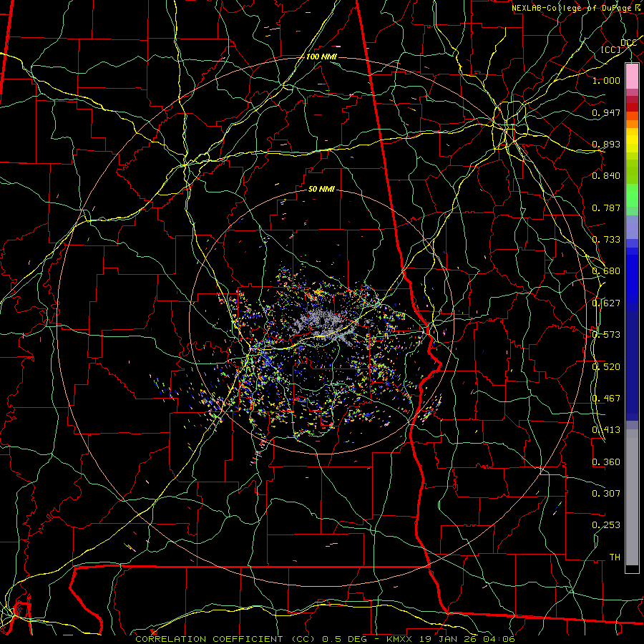644x644 pixels.
Task: Click the bright green band of color bar
Action: pos(632,195)
